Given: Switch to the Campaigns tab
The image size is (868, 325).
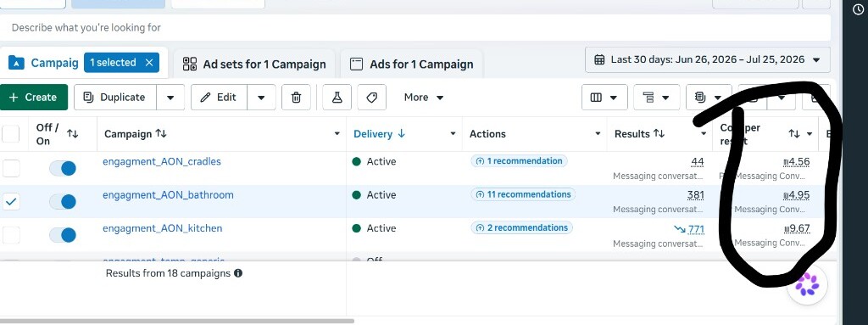Looking at the screenshot, I should coord(44,63).
